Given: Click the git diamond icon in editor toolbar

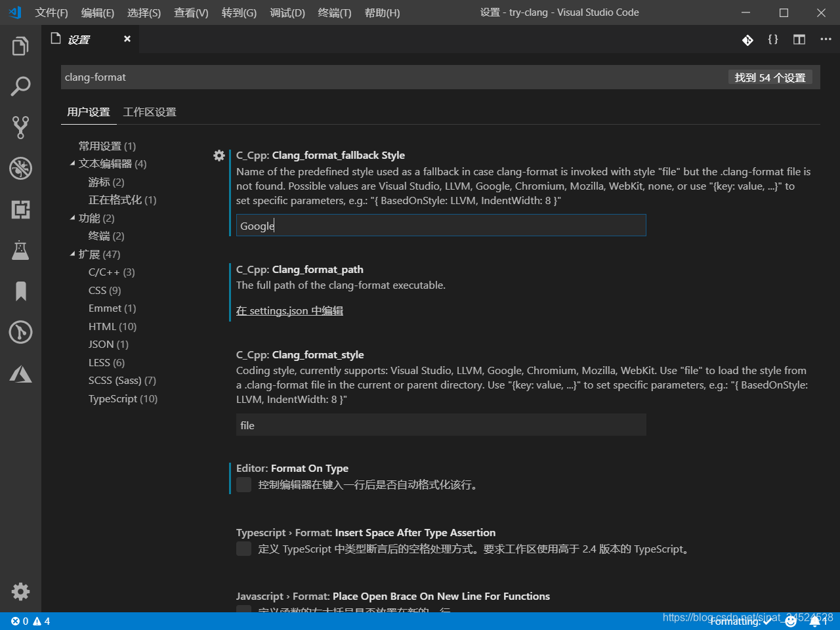Looking at the screenshot, I should click(747, 40).
